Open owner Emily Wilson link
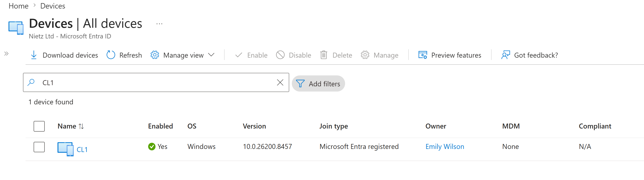This screenshot has height=180, width=644. pos(445,147)
